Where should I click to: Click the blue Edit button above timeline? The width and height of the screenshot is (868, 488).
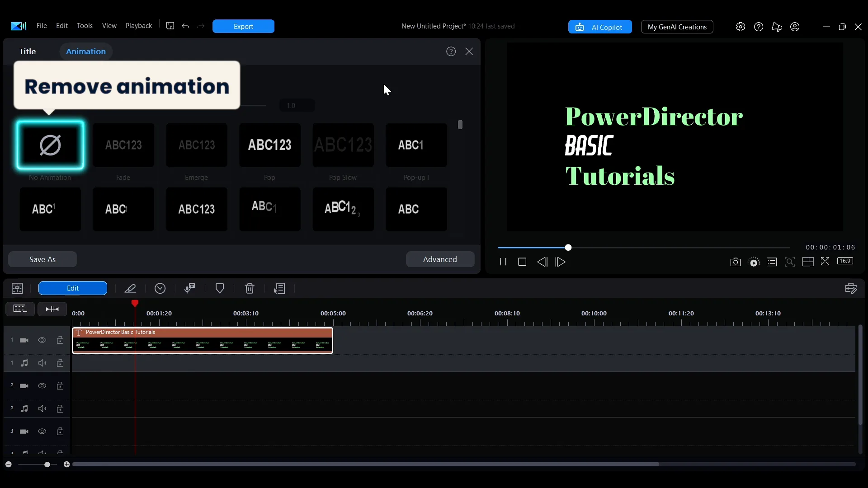point(73,288)
